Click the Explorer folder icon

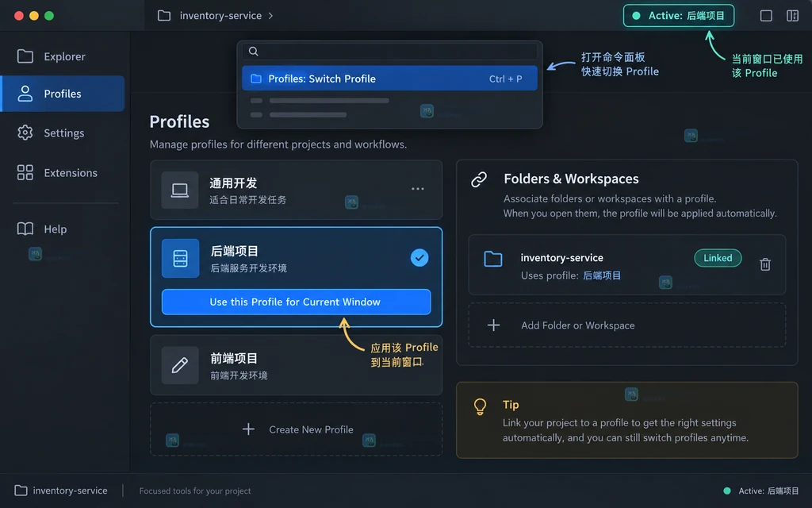(25, 56)
